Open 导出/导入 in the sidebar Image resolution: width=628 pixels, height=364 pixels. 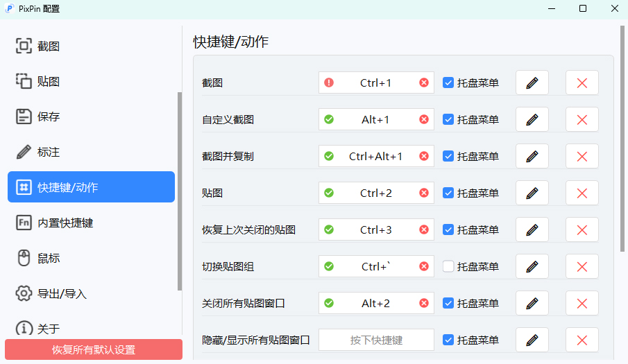[62, 293]
